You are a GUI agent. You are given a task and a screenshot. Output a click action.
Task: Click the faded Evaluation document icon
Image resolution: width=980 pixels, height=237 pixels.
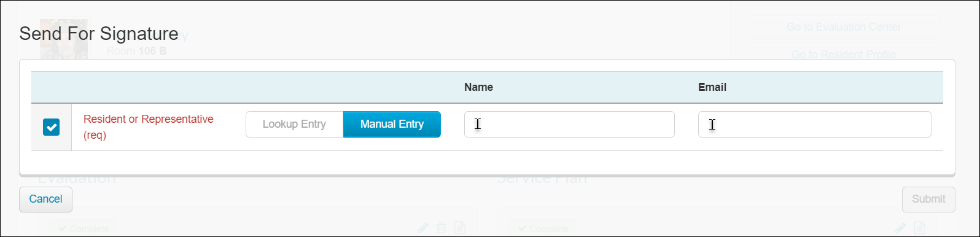[459, 228]
